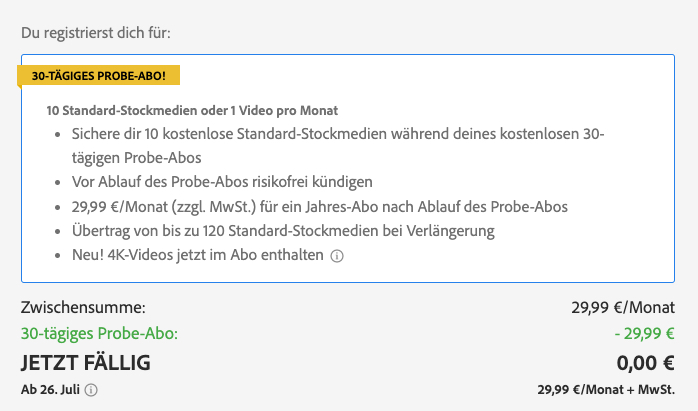Click the 'Ab 26. Juli' date text
Screen dimensions: 698x411
(x=50, y=390)
